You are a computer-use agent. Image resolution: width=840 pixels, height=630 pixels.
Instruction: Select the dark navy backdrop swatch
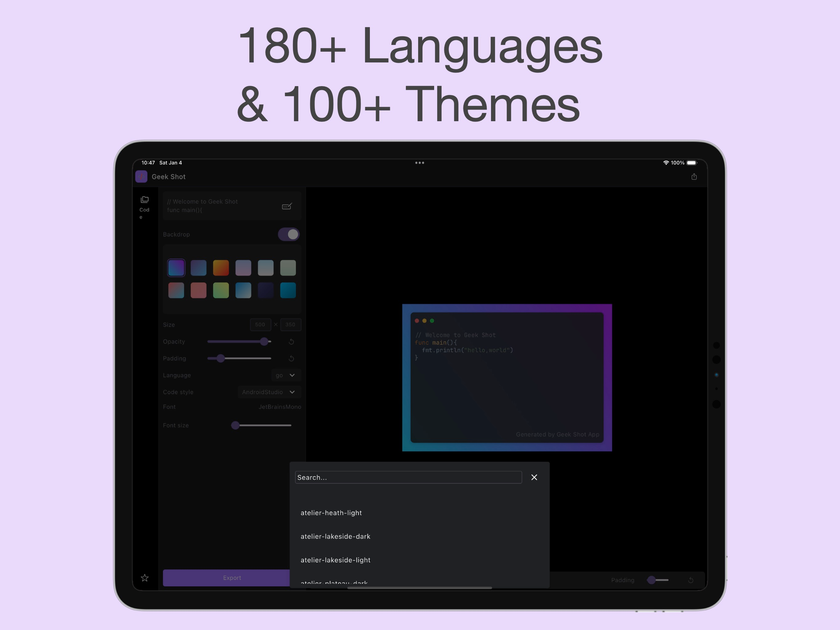(266, 290)
